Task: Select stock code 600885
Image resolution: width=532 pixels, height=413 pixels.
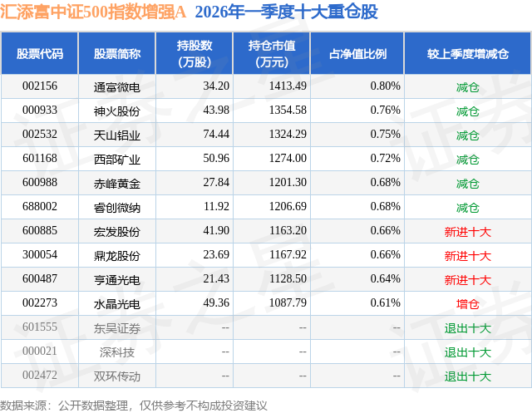Action: point(40,230)
